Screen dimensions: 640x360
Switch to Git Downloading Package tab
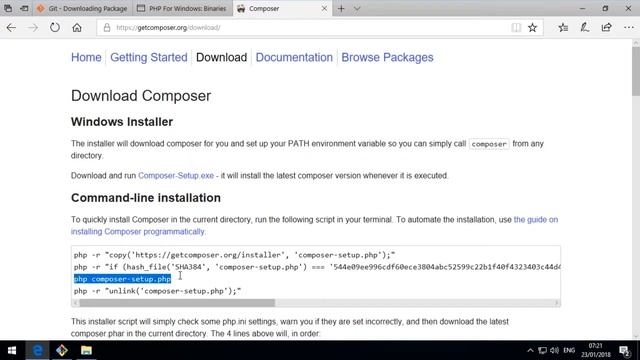tap(81, 9)
